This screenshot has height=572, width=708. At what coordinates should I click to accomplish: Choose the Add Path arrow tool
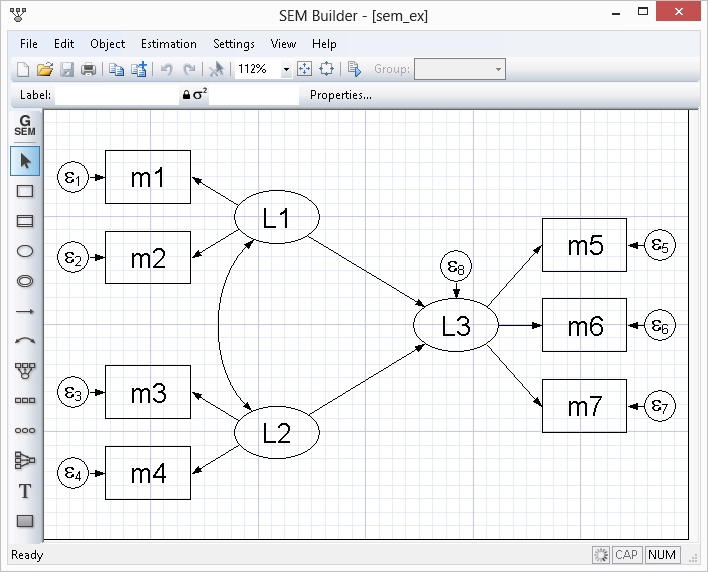[26, 312]
